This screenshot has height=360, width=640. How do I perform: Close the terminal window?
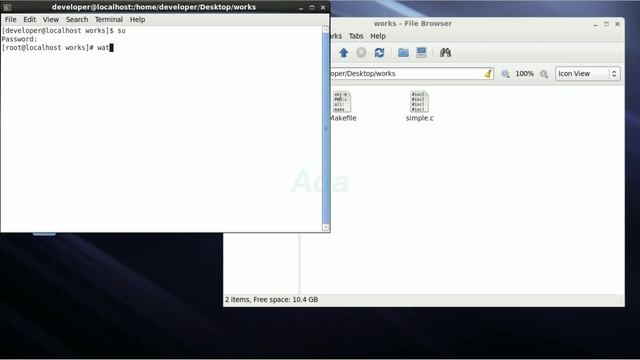click(x=323, y=7)
